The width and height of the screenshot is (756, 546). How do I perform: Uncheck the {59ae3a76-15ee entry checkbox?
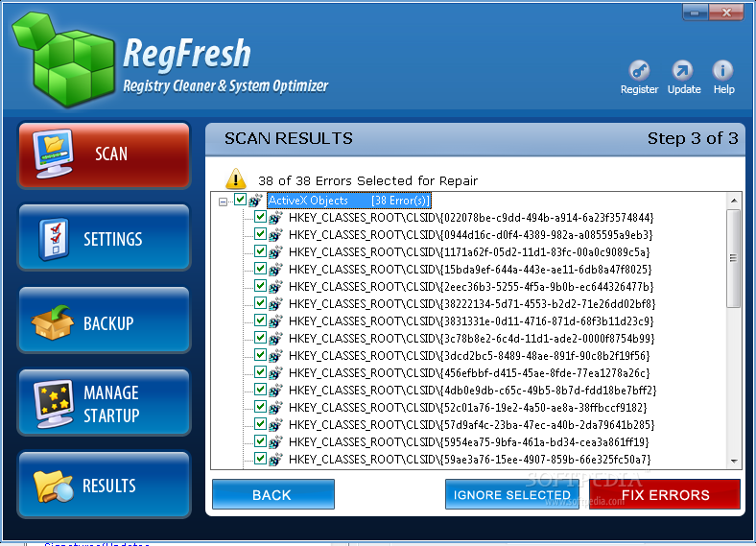click(x=260, y=459)
